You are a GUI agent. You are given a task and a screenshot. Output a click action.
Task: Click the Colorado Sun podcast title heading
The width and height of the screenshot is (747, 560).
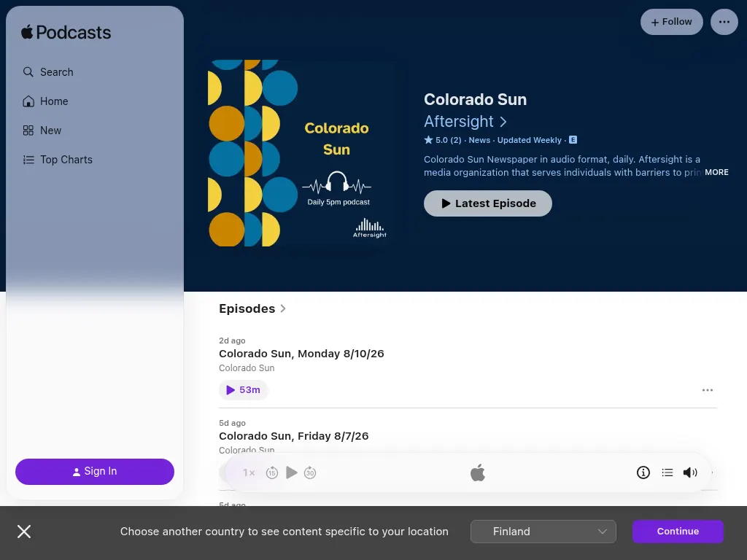click(475, 99)
